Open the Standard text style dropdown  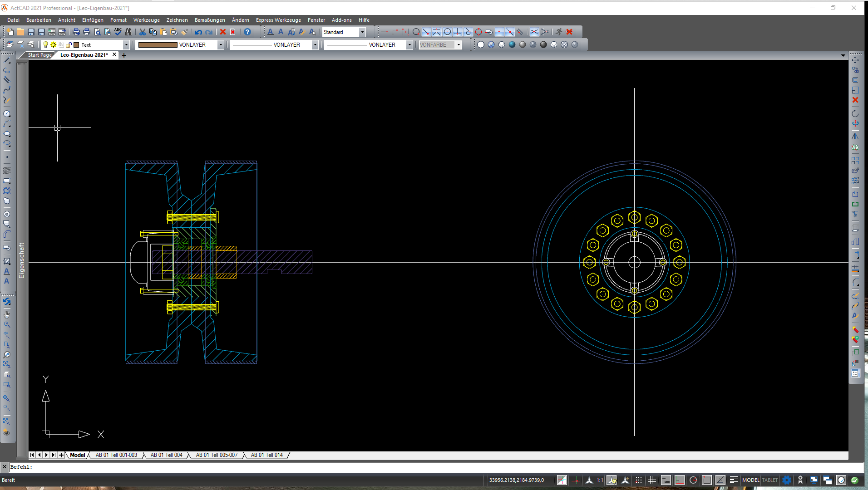point(362,32)
